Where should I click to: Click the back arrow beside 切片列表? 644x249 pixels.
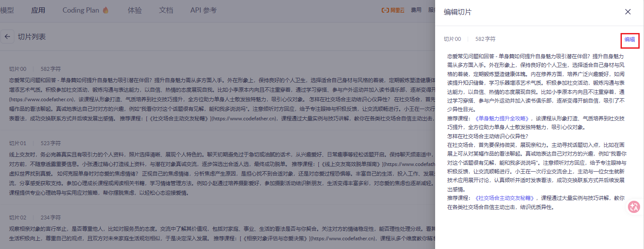coord(7,37)
